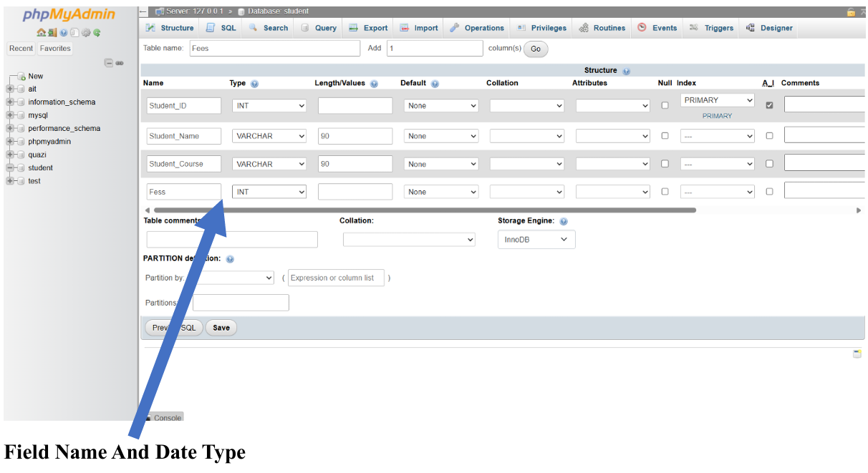Click the PARTITION definition help icon
868x473 pixels.
coord(230,259)
